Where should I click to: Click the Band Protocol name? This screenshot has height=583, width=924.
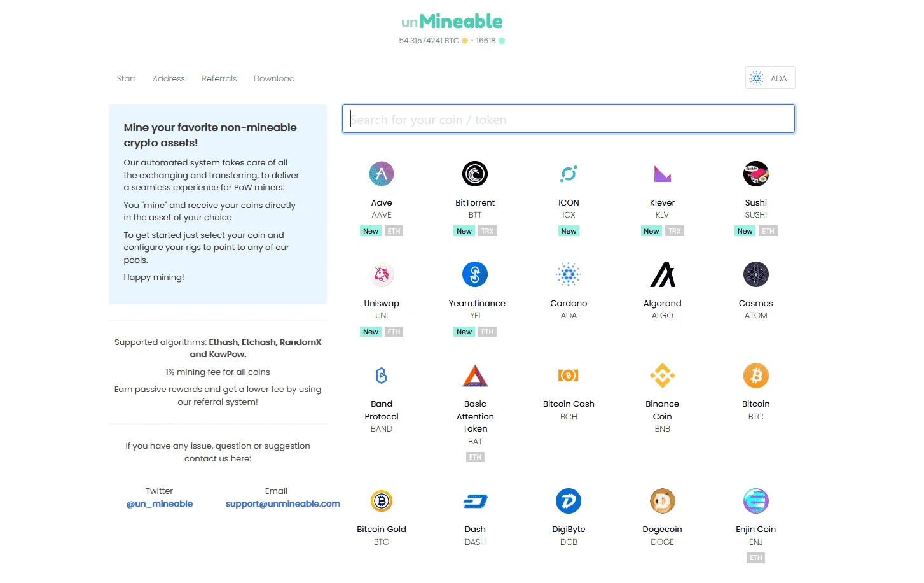tap(382, 410)
